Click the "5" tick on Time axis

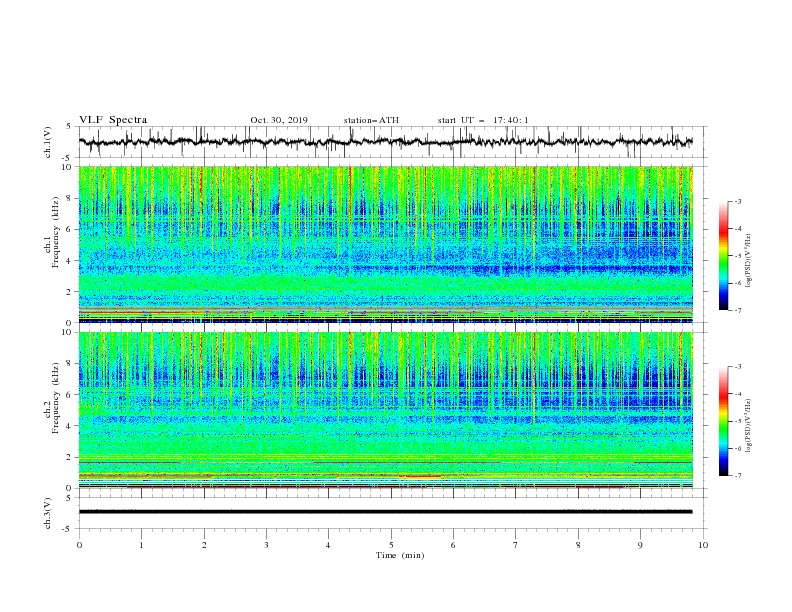391,545
